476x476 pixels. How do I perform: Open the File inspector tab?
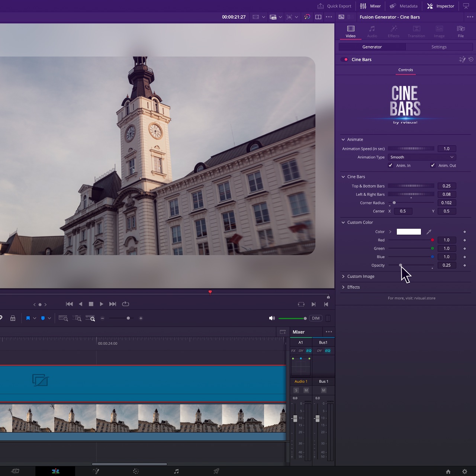(461, 32)
